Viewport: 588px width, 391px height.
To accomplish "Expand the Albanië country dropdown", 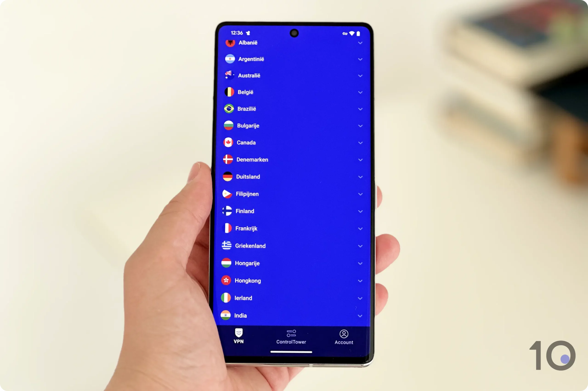I will (360, 42).
